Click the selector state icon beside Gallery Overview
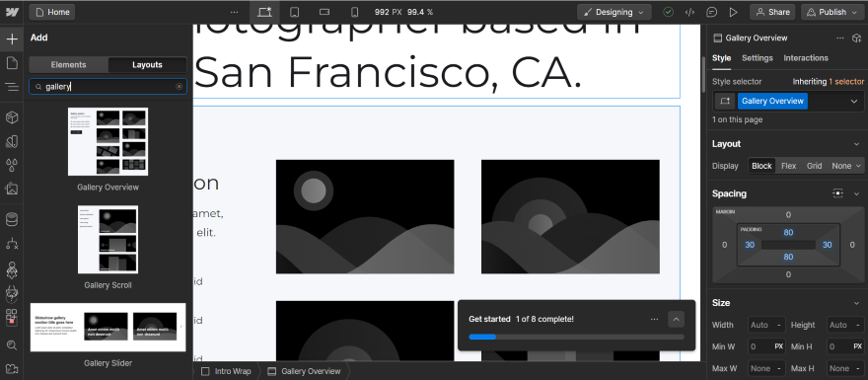This screenshot has height=380, width=868. 724,102
